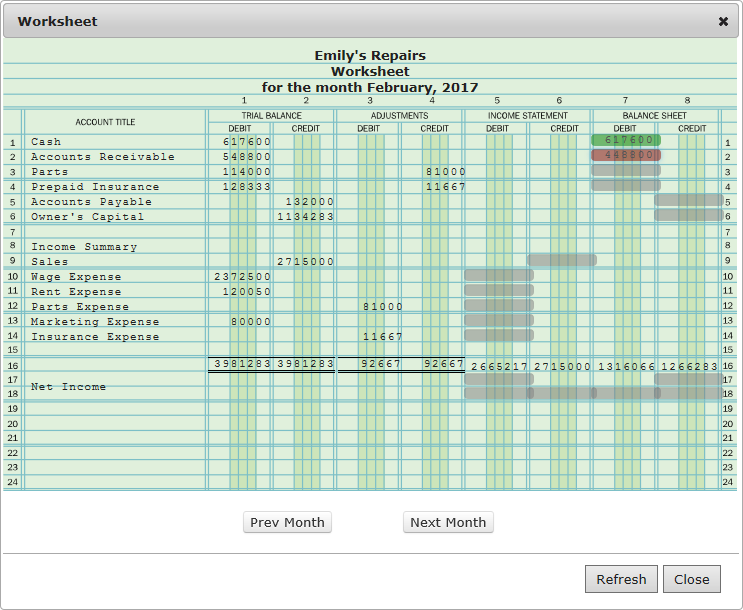Select the Marketing Expense income statement debit input
The width and height of the screenshot is (743, 610).
click(499, 320)
